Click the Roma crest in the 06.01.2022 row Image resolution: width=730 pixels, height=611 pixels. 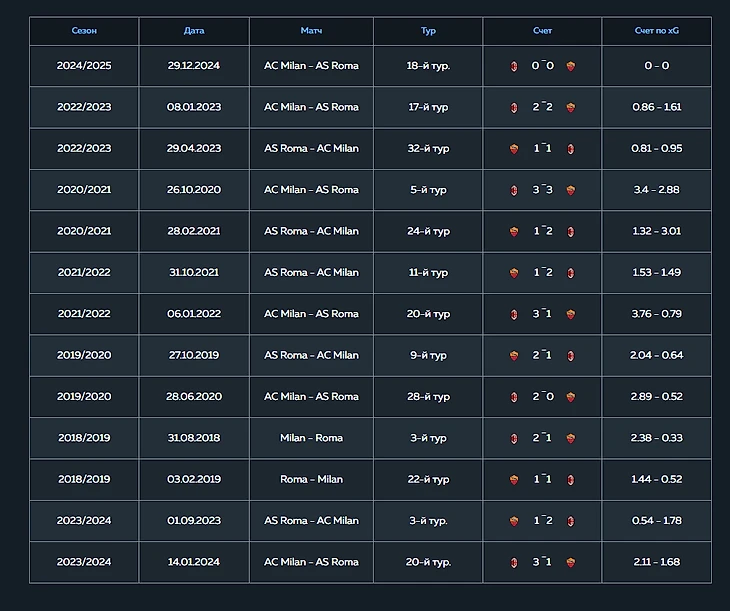coord(570,314)
